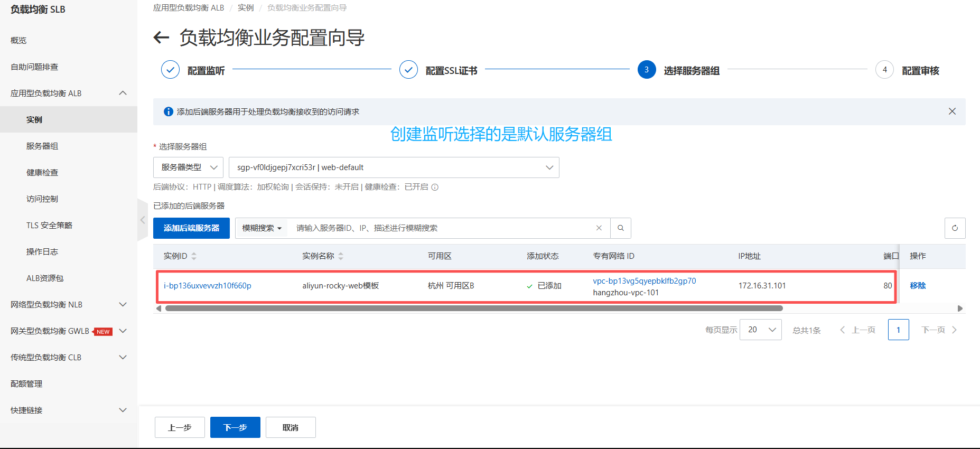Dismiss the blue info banner
980x449 pixels.
[x=952, y=111]
